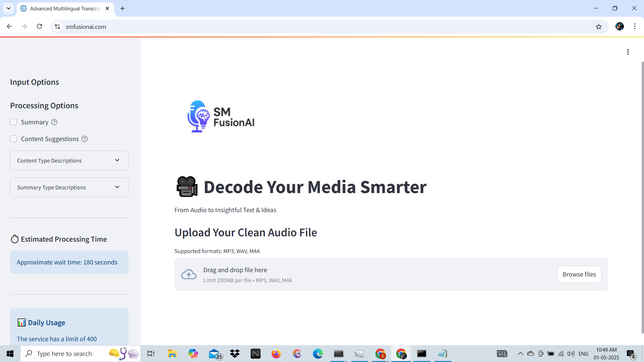Click the page vertical scrollbar
Screen dimensions: 644x362
point(642,198)
